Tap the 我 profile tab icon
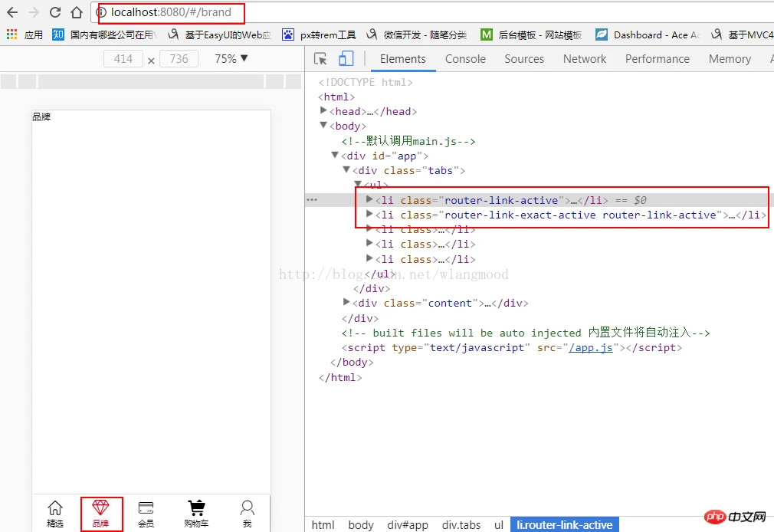Viewport: 774px width, 532px height. 248,514
